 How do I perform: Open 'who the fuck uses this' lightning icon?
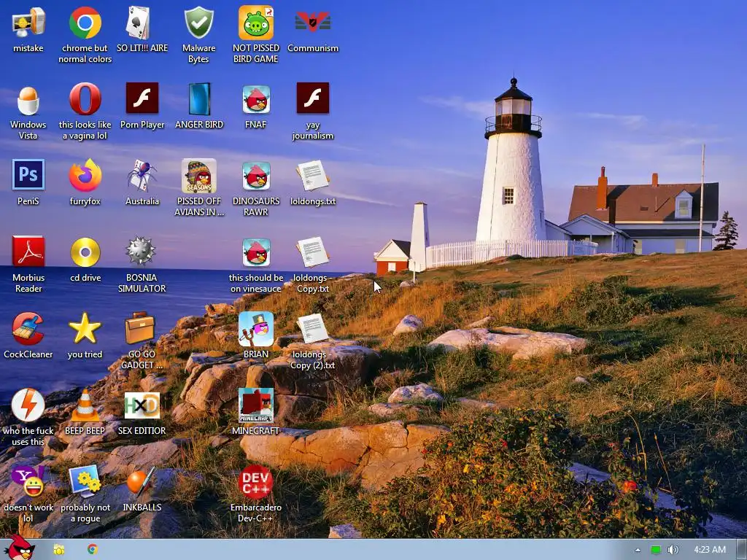(x=28, y=405)
